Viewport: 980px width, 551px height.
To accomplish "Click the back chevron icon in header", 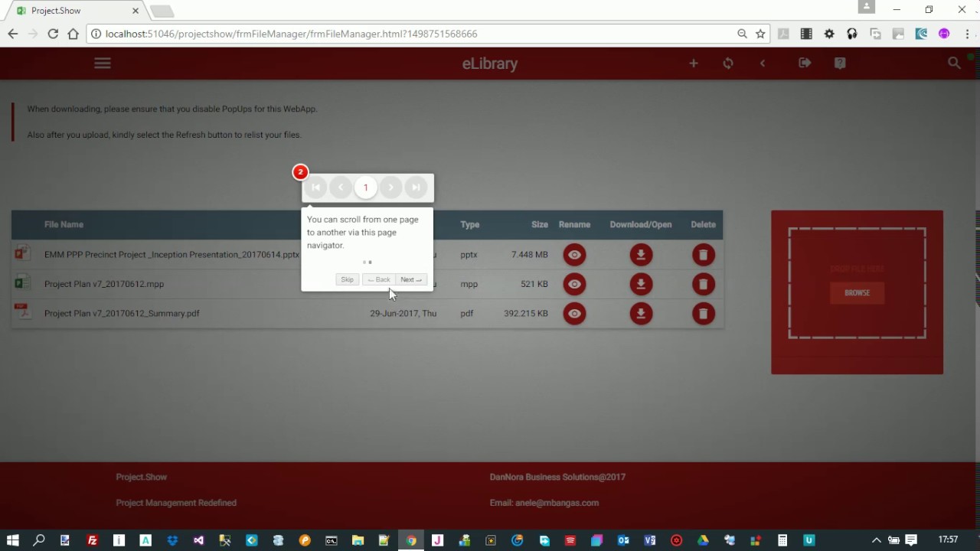I will point(763,64).
